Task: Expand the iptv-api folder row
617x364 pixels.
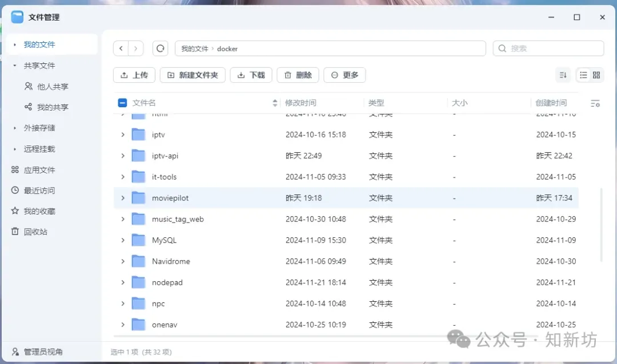Action: pyautogui.click(x=123, y=156)
